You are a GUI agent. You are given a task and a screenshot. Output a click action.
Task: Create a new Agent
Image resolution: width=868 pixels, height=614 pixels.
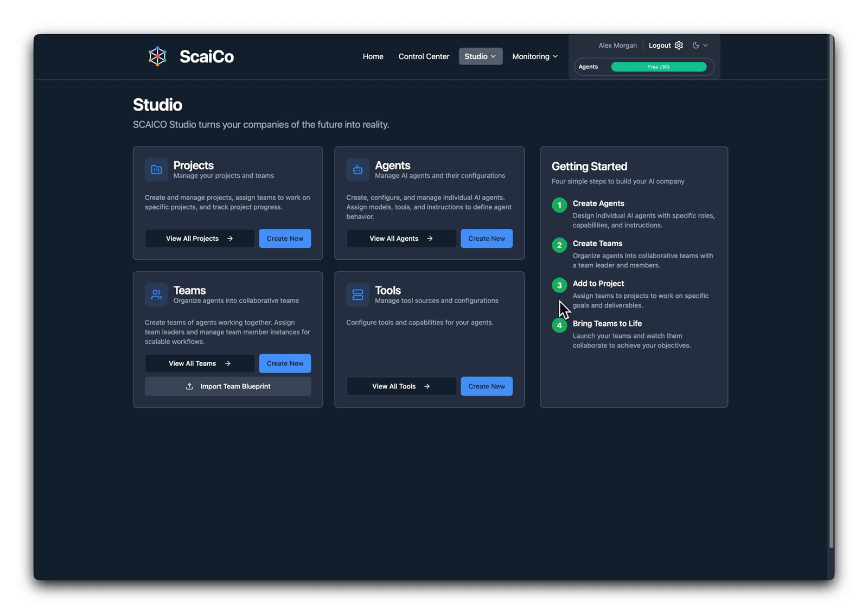486,238
